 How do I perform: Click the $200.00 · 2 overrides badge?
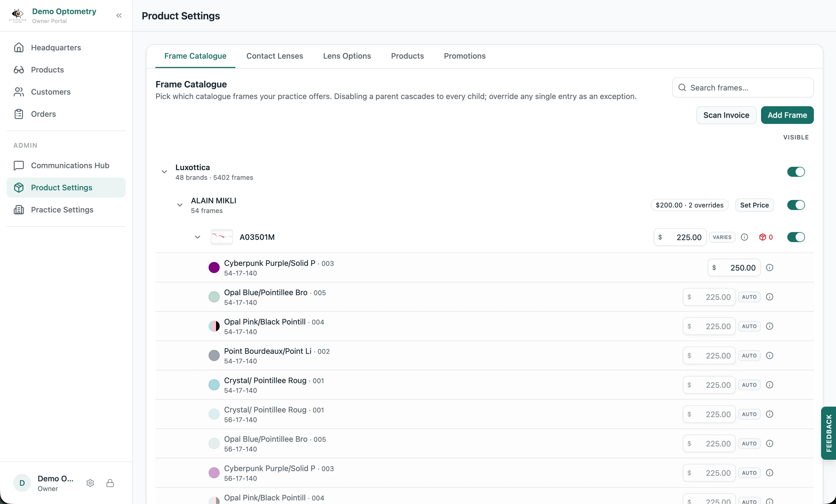click(689, 205)
